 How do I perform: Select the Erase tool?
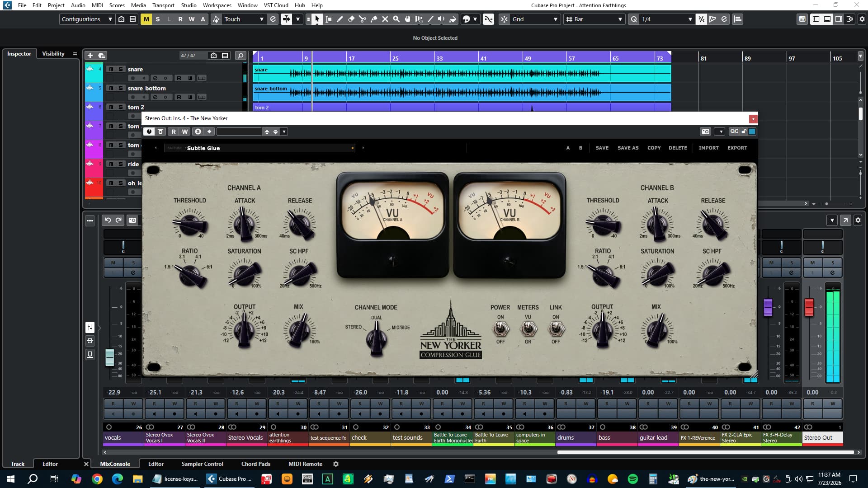351,19
